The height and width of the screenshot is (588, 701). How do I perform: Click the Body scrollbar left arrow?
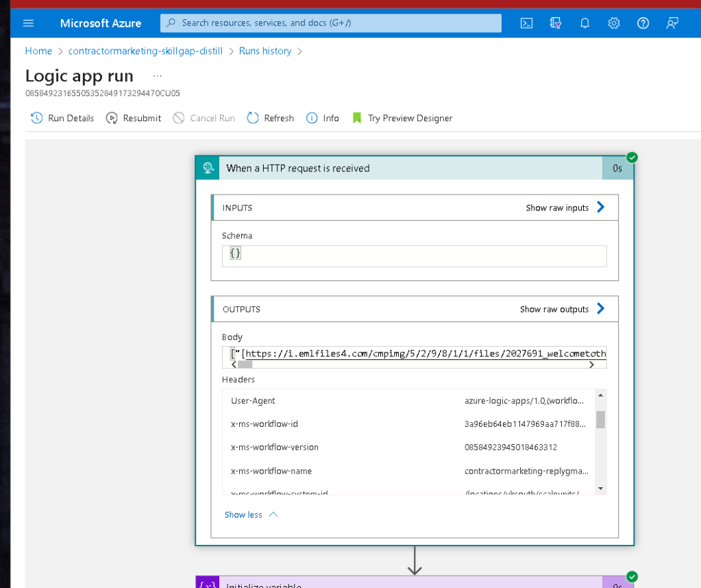(x=234, y=365)
